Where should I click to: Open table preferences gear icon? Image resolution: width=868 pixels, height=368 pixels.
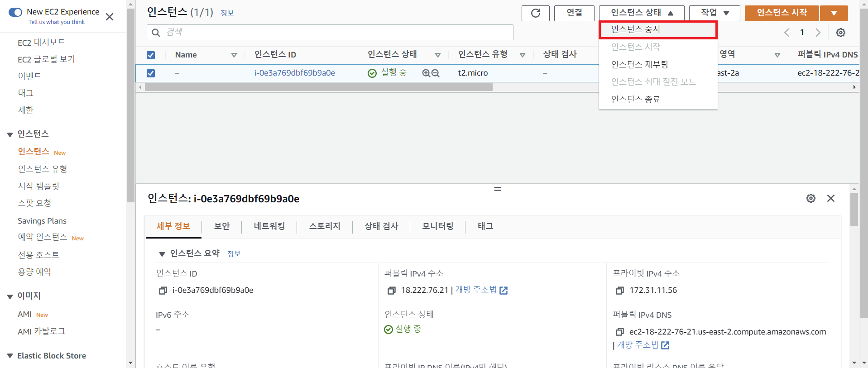point(841,33)
